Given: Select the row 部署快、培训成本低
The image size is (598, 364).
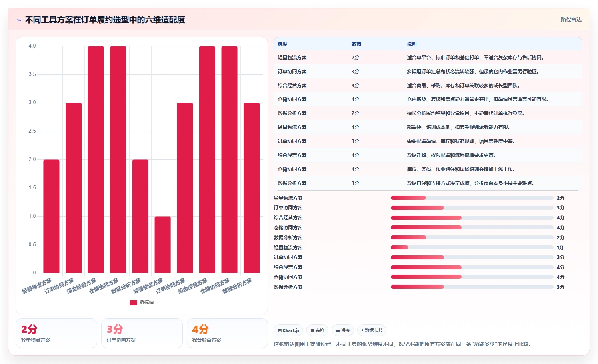Looking at the screenshot, I should [428, 127].
